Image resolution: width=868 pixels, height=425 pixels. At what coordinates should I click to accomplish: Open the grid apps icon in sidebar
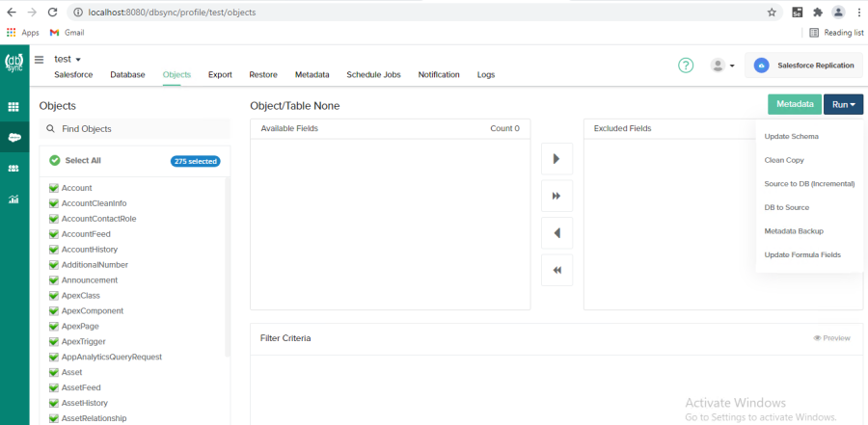pyautogui.click(x=14, y=107)
